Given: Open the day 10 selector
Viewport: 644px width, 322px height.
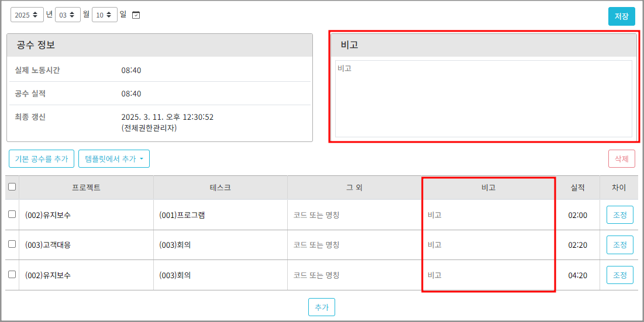Looking at the screenshot, I should pos(105,15).
